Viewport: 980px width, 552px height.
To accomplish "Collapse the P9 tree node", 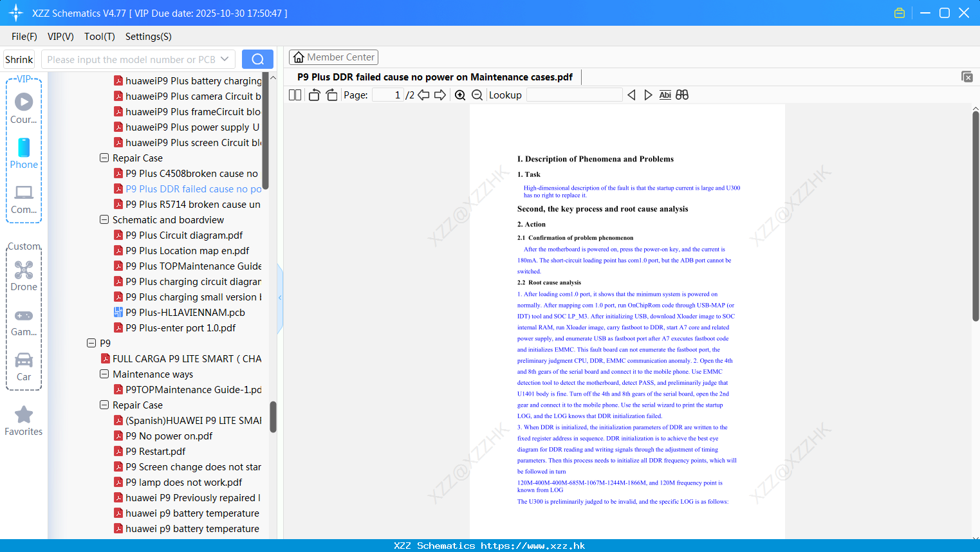I will (x=91, y=343).
